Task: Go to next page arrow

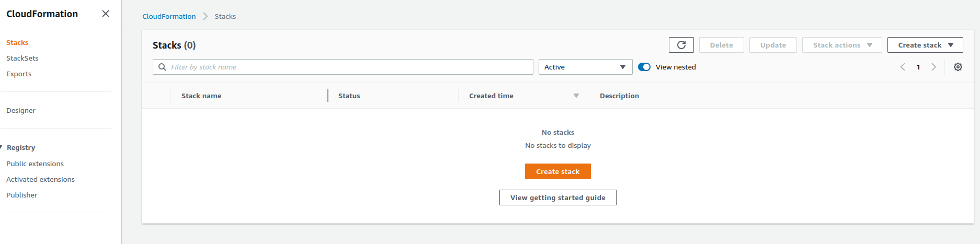Action: (933, 67)
